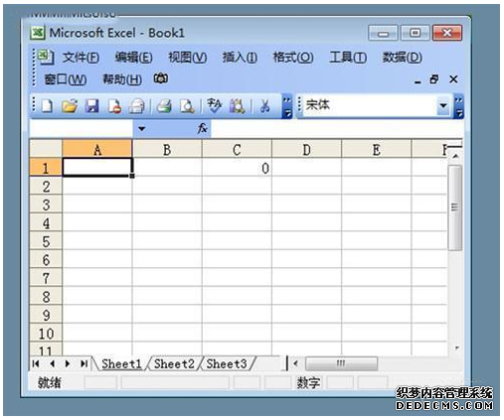Open the Name Box dropdown arrow

pyautogui.click(x=142, y=128)
